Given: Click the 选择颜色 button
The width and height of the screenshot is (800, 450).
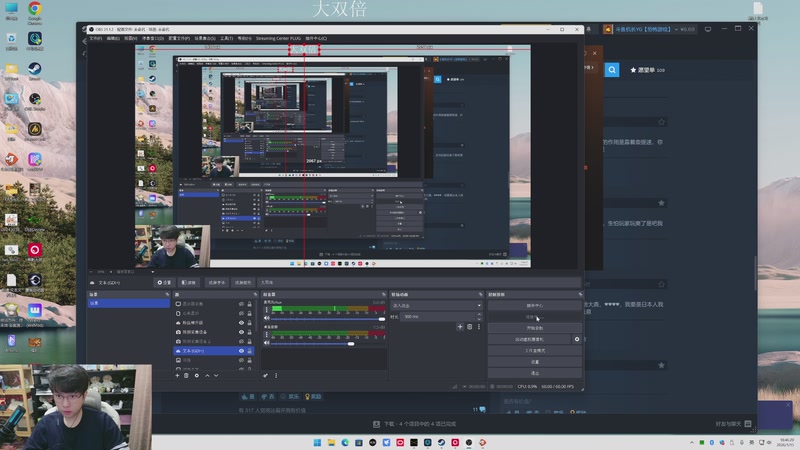Looking at the screenshot, I should [x=243, y=282].
